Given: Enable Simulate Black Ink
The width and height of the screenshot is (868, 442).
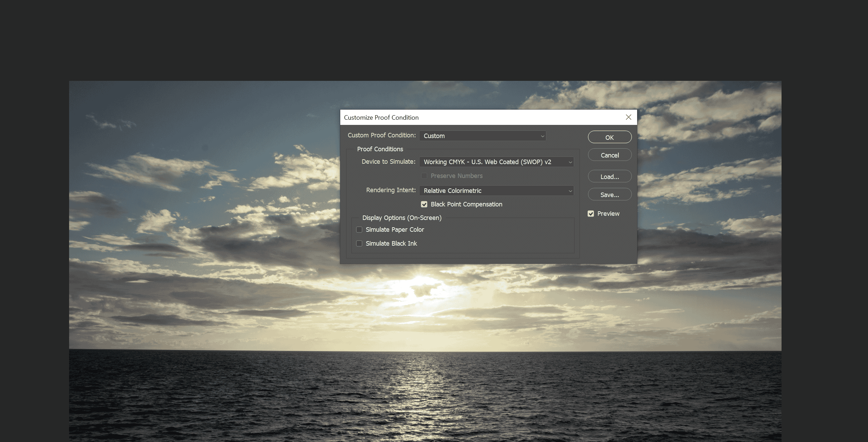Looking at the screenshot, I should [359, 243].
